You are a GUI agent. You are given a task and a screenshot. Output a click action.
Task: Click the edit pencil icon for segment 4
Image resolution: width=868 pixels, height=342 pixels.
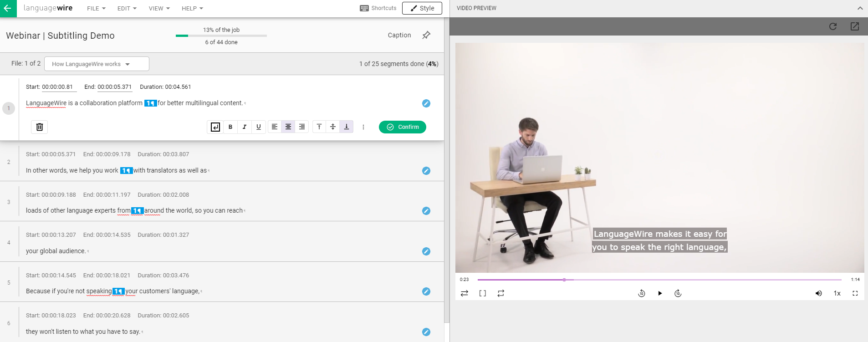426,251
